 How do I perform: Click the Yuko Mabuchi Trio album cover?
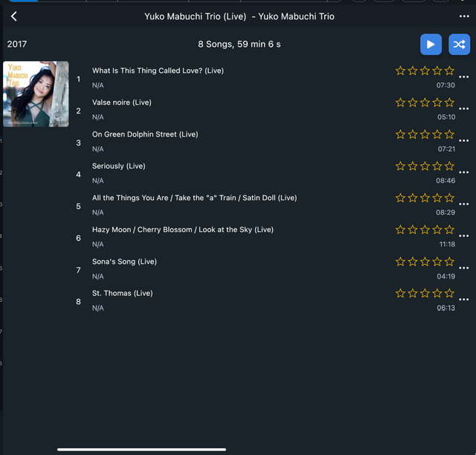point(36,94)
